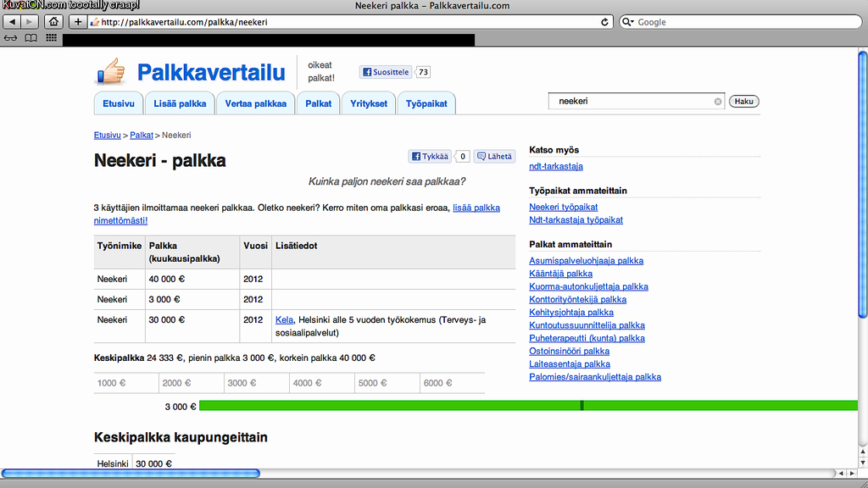Click the Haku search button
The image size is (868, 488).
[x=743, y=102]
